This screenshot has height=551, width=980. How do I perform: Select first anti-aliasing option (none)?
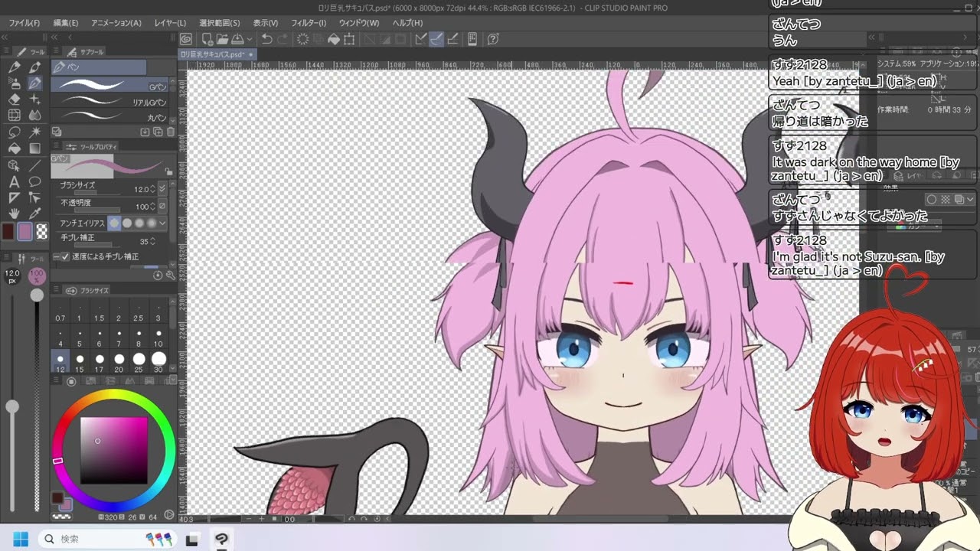point(115,223)
